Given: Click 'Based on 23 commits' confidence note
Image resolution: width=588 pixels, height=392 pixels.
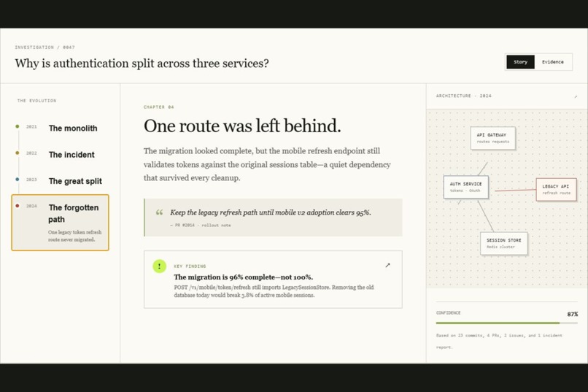Looking at the screenshot, I should (499, 341).
